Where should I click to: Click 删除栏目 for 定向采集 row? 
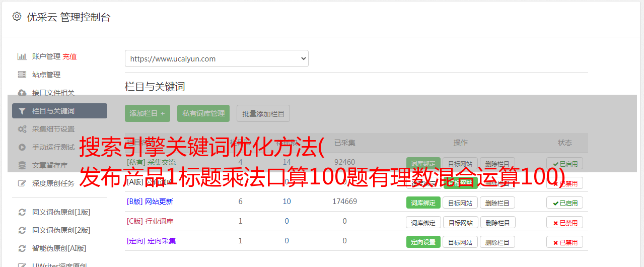497,242
